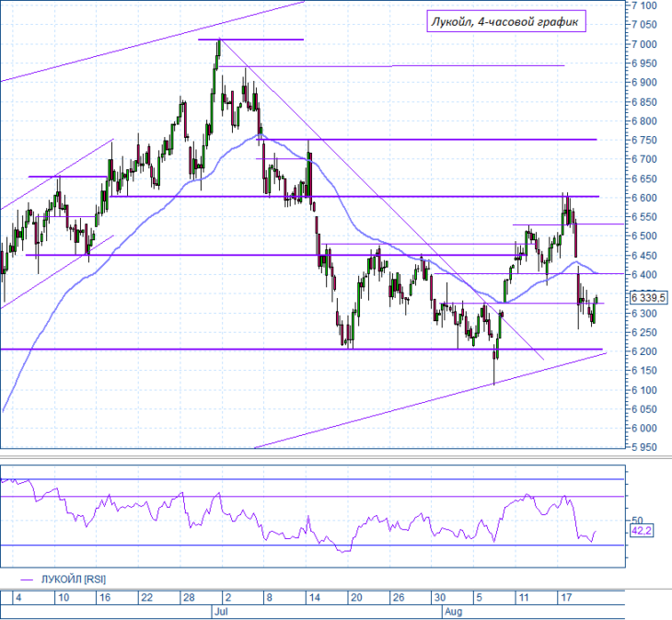Click date marker 30 on the time axis
This screenshot has height=620, width=672.
coord(440,597)
